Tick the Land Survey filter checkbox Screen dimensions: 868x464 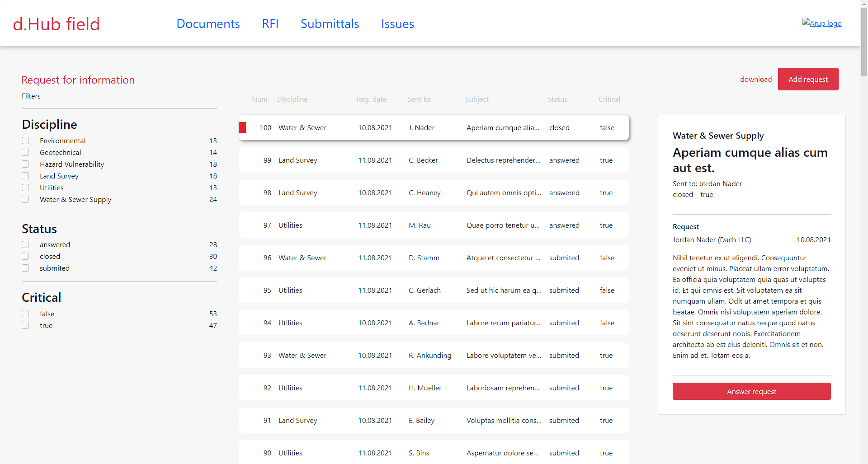click(25, 176)
